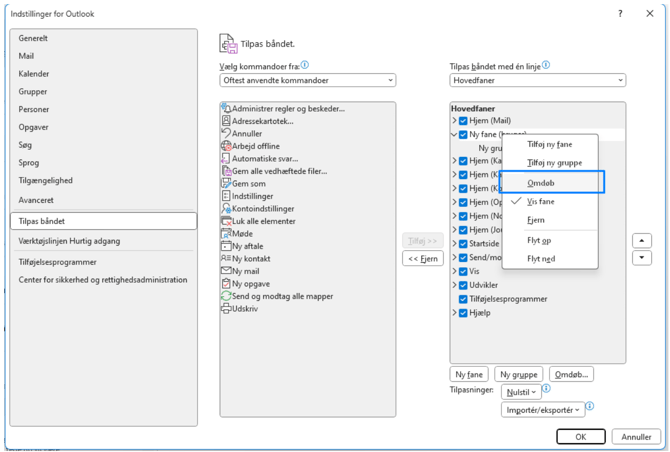Disable the Tilføjelsesprogrammer checkbox
The height and width of the screenshot is (452, 670).
(x=463, y=299)
